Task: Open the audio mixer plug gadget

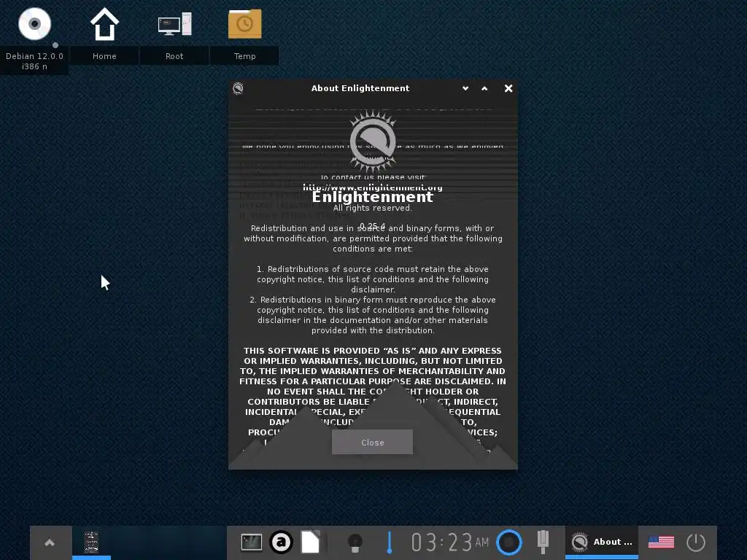Action: 543,542
